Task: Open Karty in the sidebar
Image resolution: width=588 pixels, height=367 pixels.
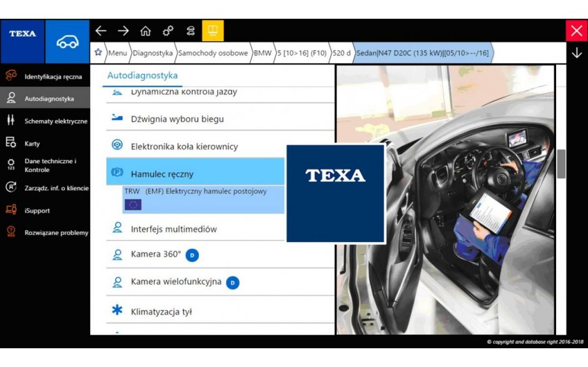Action: pos(45,143)
